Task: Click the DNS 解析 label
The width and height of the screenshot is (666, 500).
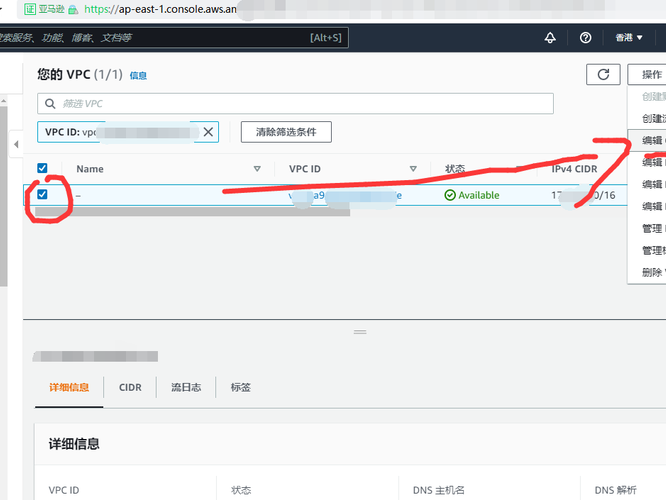Action: click(x=615, y=490)
